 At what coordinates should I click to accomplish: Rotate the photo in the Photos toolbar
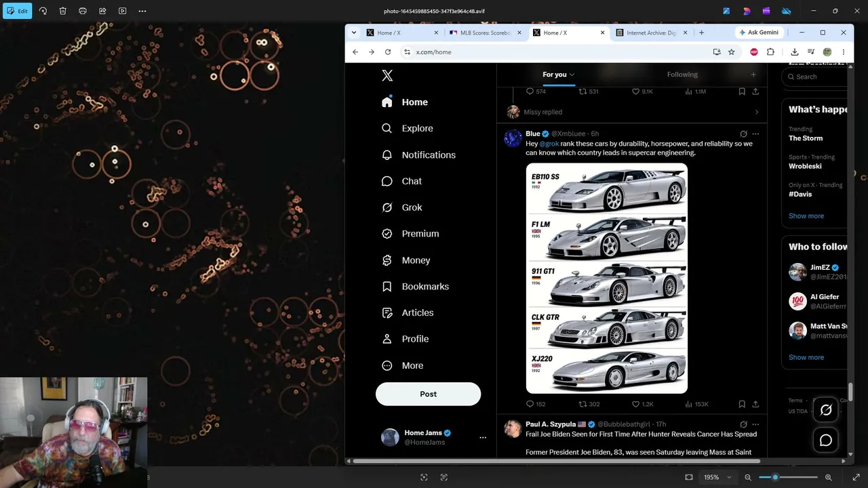point(43,11)
